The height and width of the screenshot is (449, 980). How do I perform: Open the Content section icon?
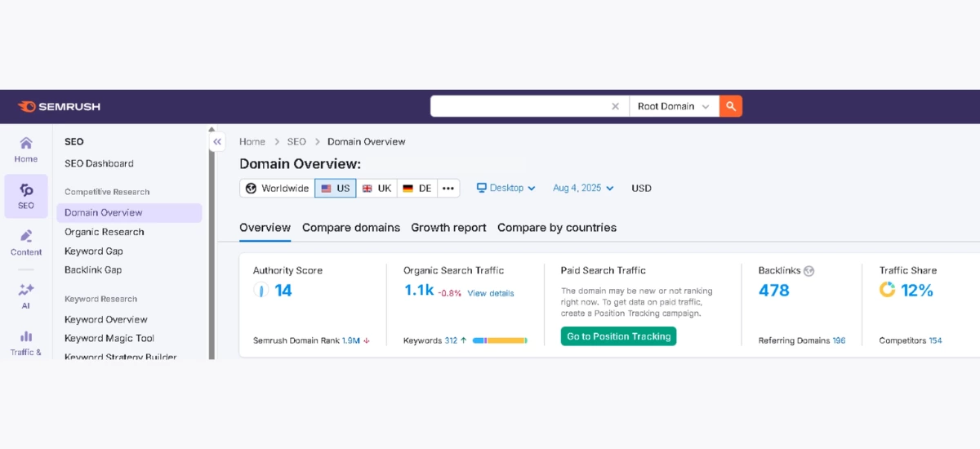click(x=26, y=242)
